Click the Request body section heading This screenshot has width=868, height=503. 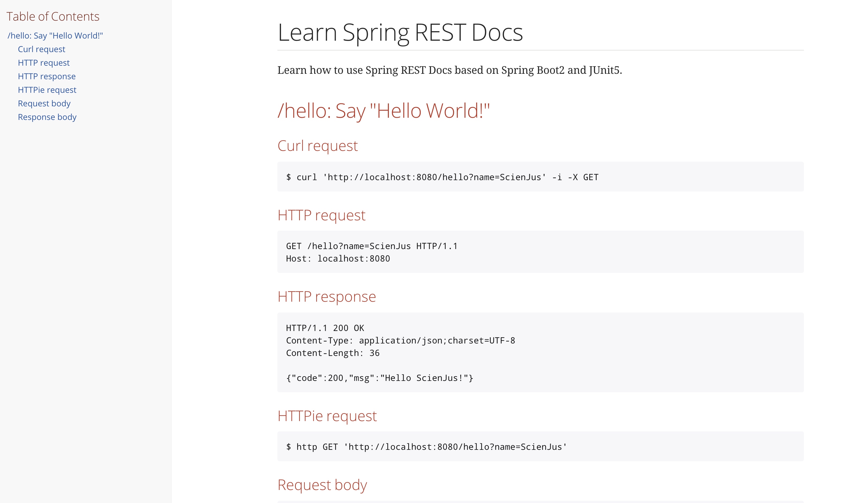tap(322, 485)
